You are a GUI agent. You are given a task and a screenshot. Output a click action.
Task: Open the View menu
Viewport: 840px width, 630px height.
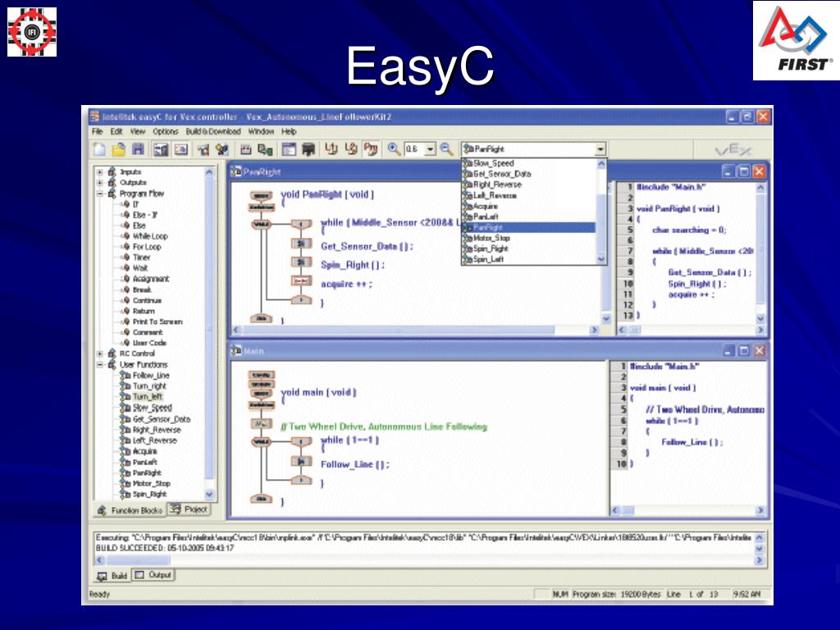(138, 131)
